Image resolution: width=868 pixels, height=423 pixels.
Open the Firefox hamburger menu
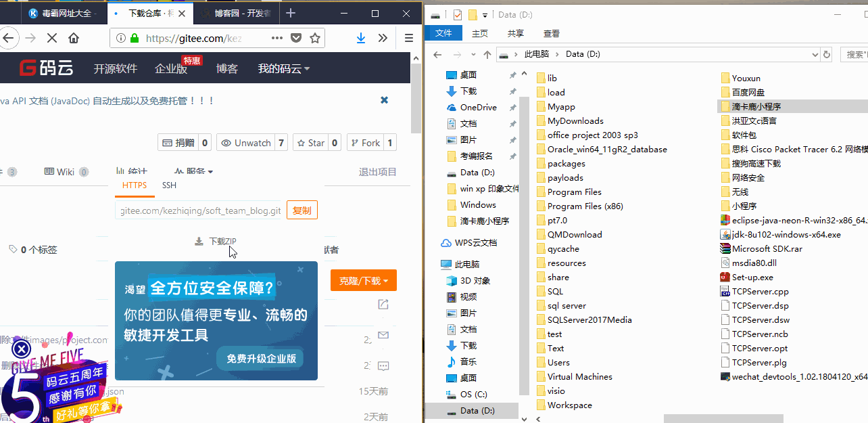[x=409, y=38]
